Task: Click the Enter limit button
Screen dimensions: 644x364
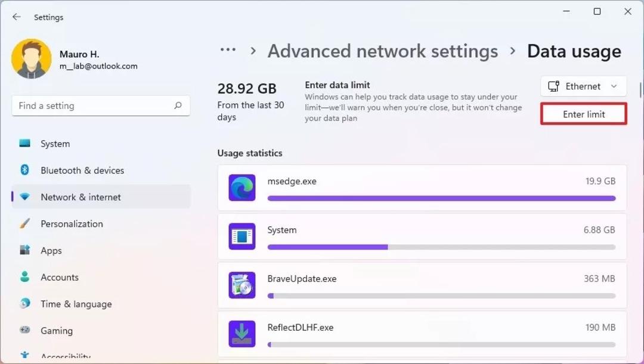Action: point(584,114)
